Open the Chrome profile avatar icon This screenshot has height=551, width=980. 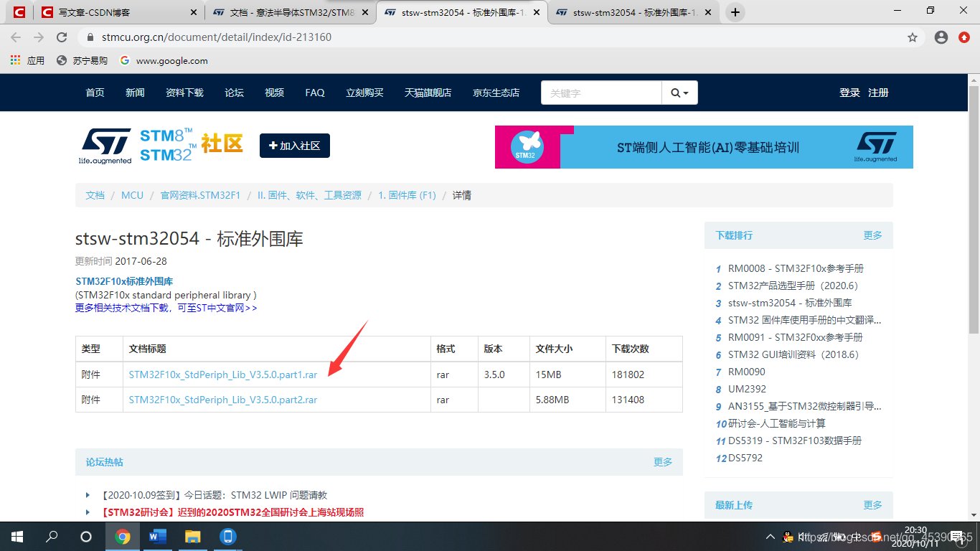click(x=941, y=37)
